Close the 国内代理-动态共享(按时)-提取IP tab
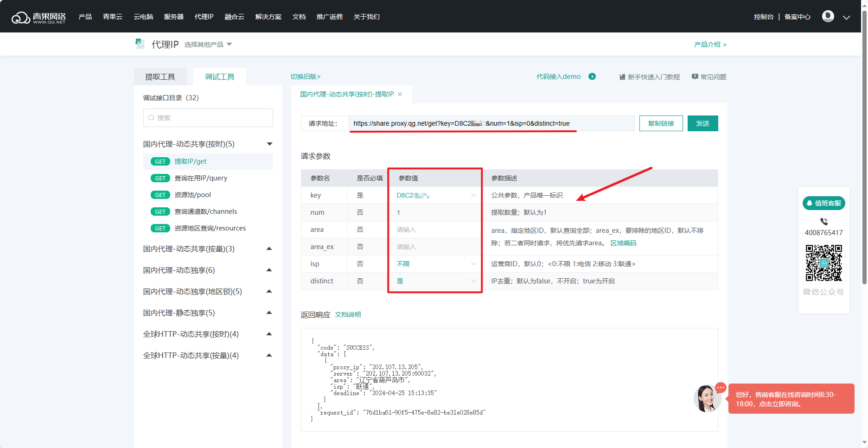868x448 pixels. click(400, 95)
